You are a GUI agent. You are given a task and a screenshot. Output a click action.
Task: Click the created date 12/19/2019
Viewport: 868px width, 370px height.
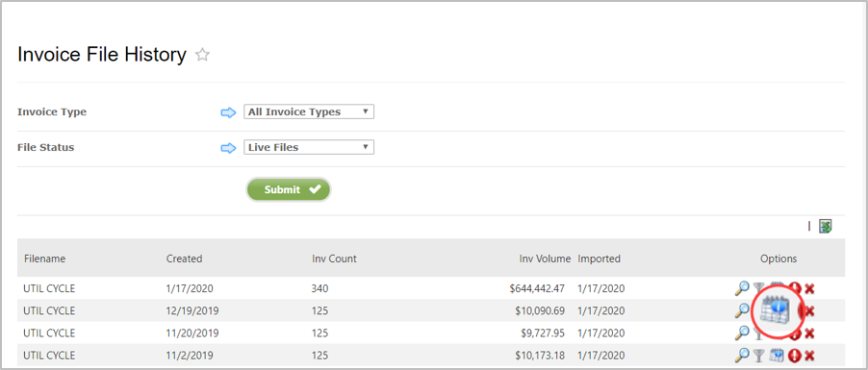click(x=192, y=310)
